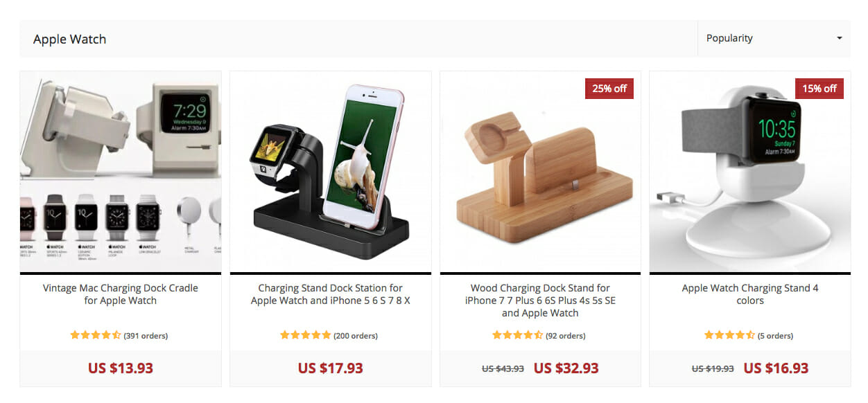This screenshot has height=403, width=868.
Task: Click the US $32.93 sale price
Action: 566,368
